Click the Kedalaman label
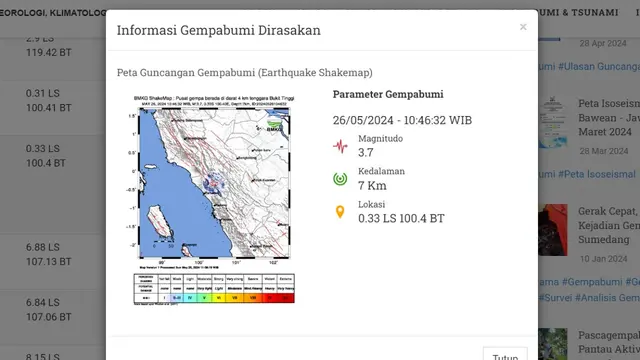 (382, 171)
